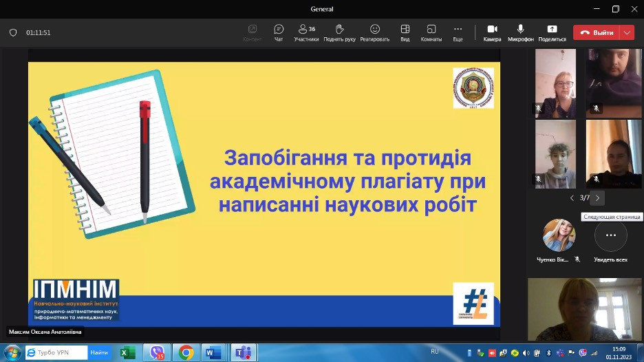Toggle Поднять руку raise hand
This screenshot has width=644, height=362.
(339, 32)
